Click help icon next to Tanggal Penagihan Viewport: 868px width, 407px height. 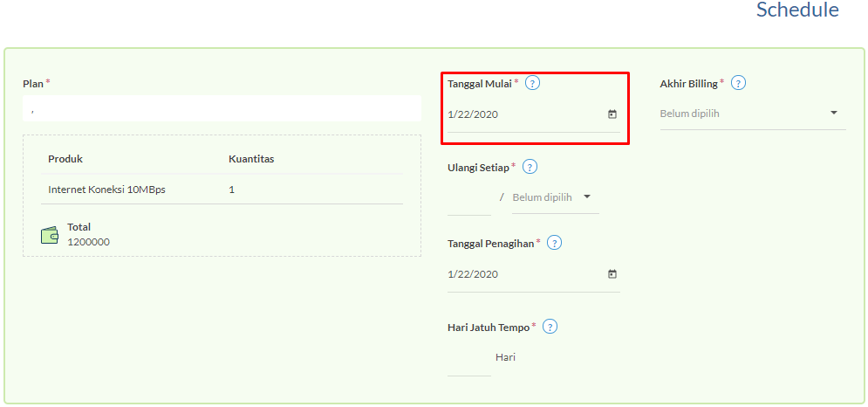click(x=555, y=243)
